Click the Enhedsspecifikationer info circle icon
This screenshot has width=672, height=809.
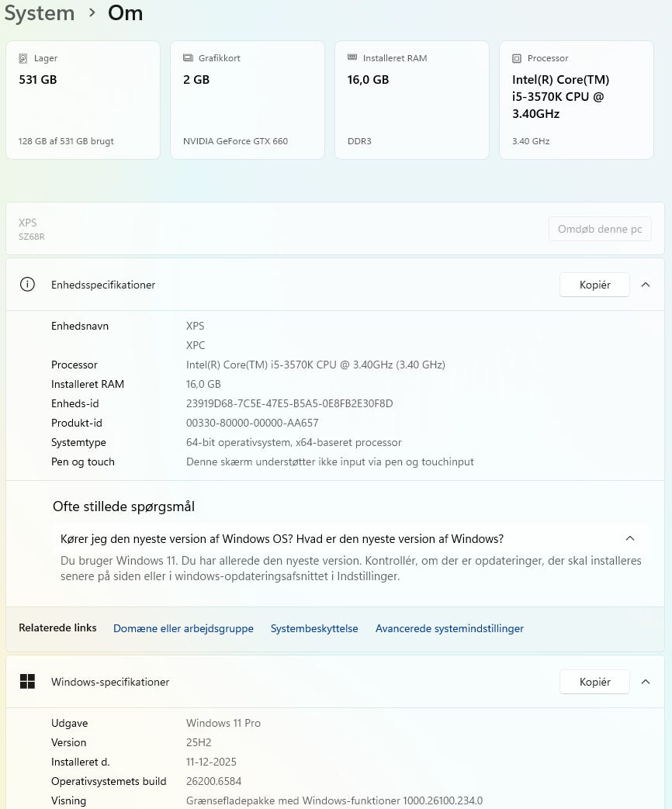[x=27, y=285]
